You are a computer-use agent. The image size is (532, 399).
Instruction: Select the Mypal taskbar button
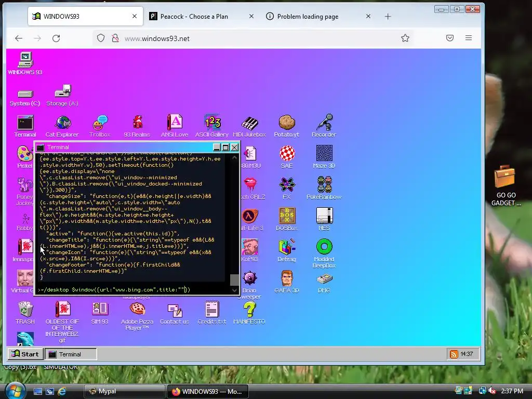(124, 391)
